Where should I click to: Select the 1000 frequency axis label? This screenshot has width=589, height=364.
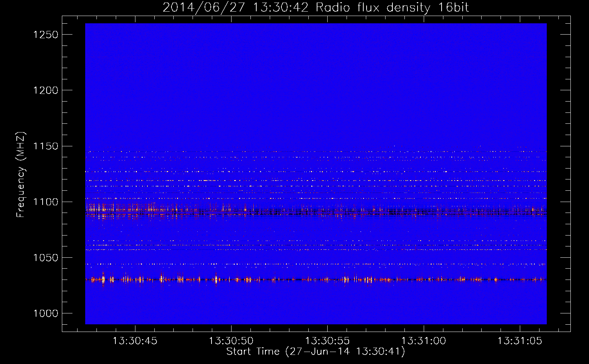tap(46, 313)
